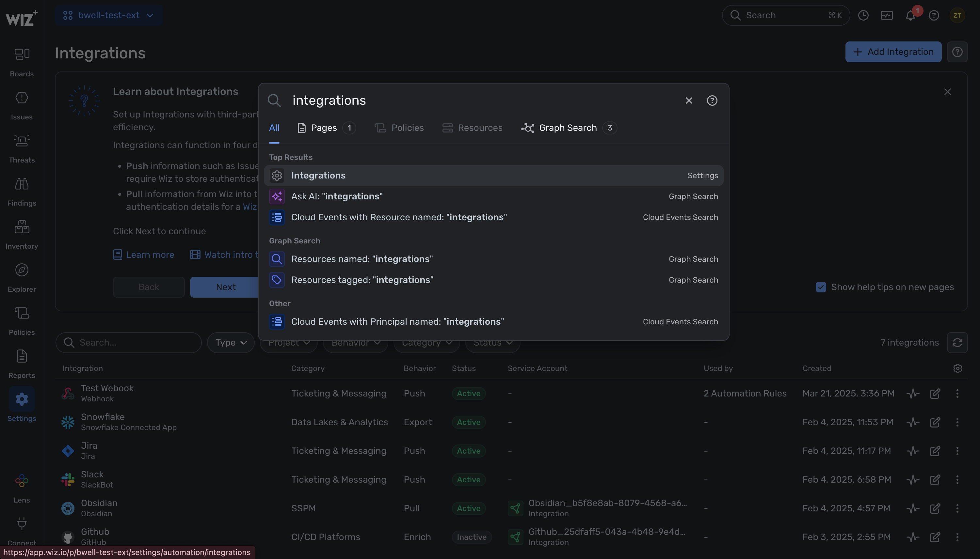This screenshot has width=980, height=559.
Task: Open Obsidian service account entry
Action: click(x=597, y=508)
